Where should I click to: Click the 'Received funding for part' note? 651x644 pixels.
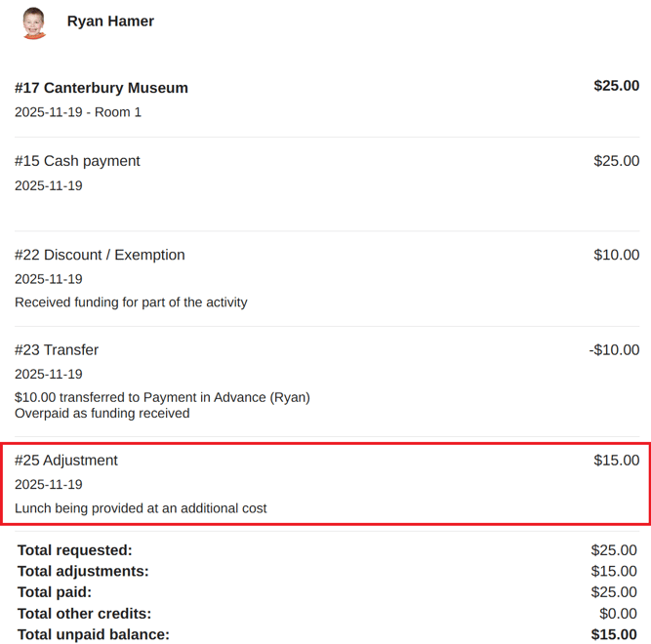tap(131, 302)
